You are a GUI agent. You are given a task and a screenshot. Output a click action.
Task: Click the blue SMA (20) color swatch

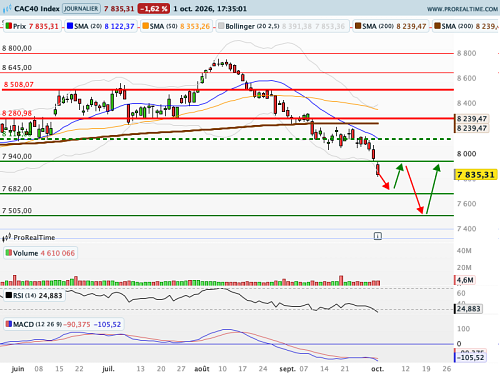(x=70, y=26)
